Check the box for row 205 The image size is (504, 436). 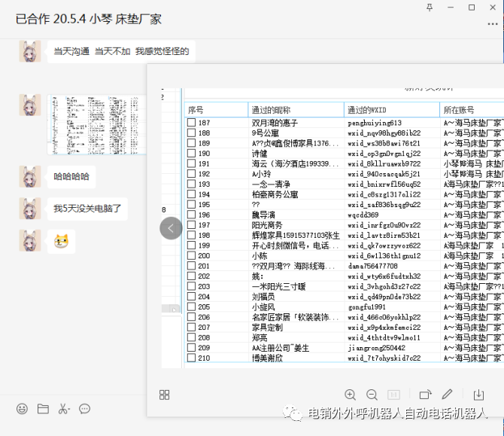click(x=191, y=306)
